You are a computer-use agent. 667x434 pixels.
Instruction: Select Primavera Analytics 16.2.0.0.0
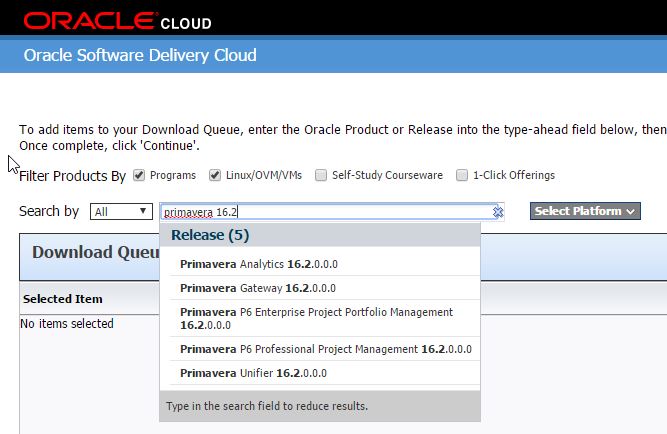(x=259, y=265)
